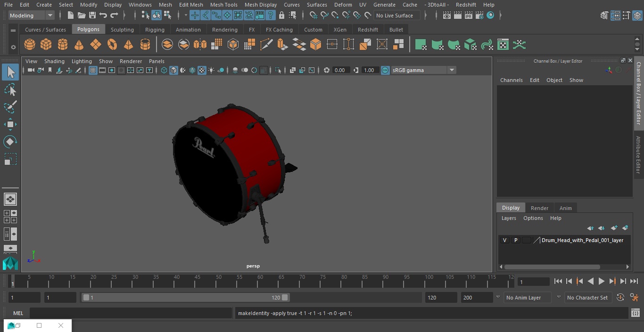
Task: Click the time range slider bar
Action: tap(186, 298)
